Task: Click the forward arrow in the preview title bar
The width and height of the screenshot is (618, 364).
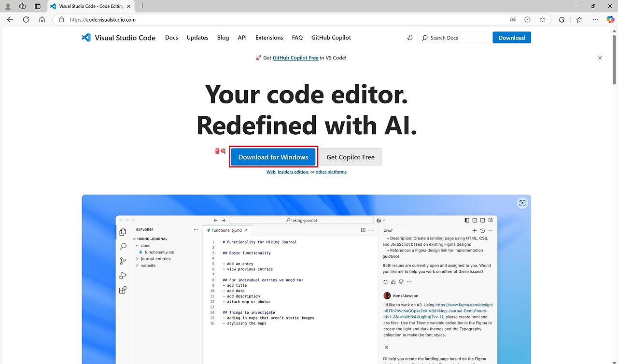Action: coord(224,220)
